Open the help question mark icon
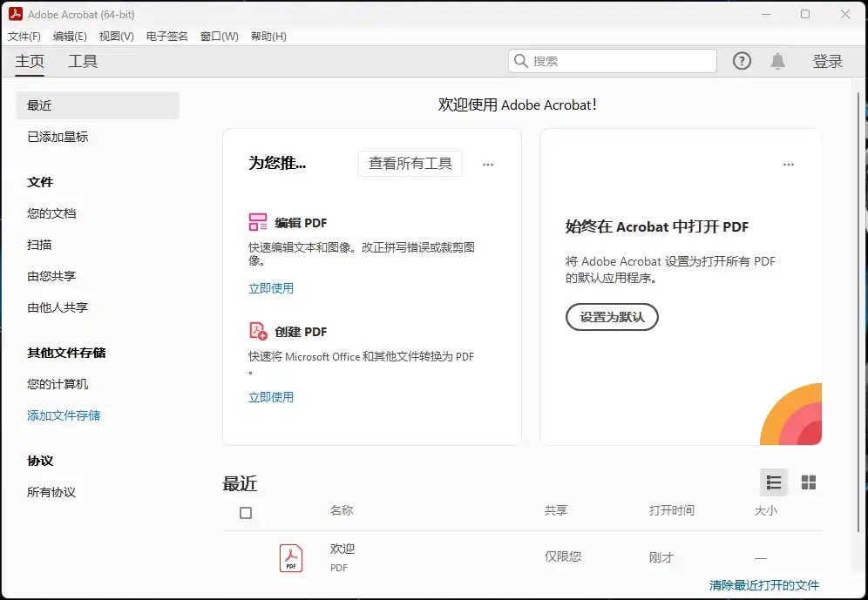The width and height of the screenshot is (868, 600). (742, 61)
